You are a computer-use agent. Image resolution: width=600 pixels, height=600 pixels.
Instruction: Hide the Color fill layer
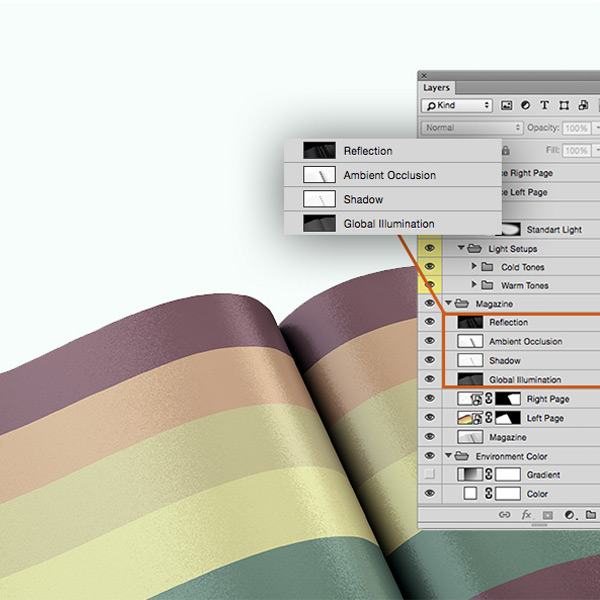[x=430, y=494]
